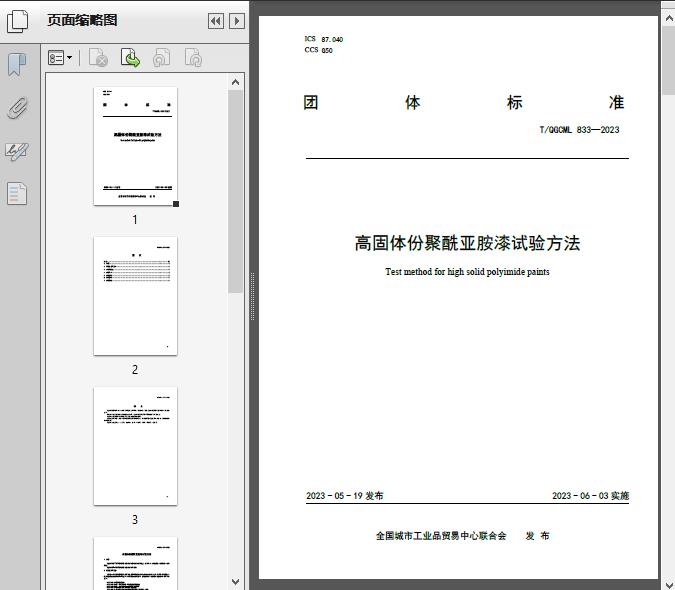Image resolution: width=675 pixels, height=590 pixels.
Task: Click the thumbnail panel scrollbar thumb
Action: click(x=235, y=192)
